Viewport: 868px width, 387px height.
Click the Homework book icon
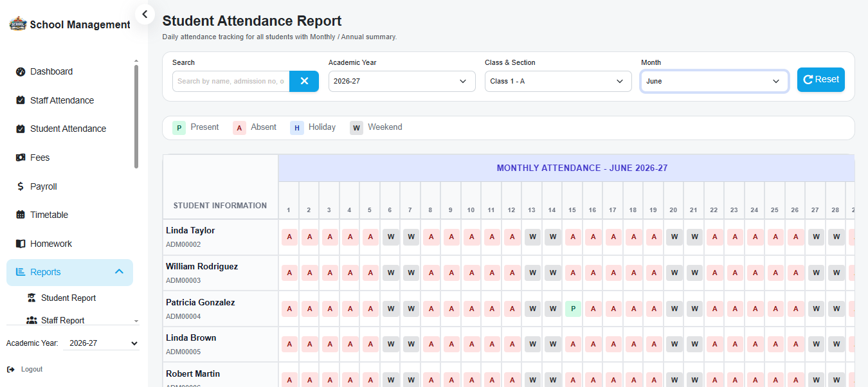point(21,244)
